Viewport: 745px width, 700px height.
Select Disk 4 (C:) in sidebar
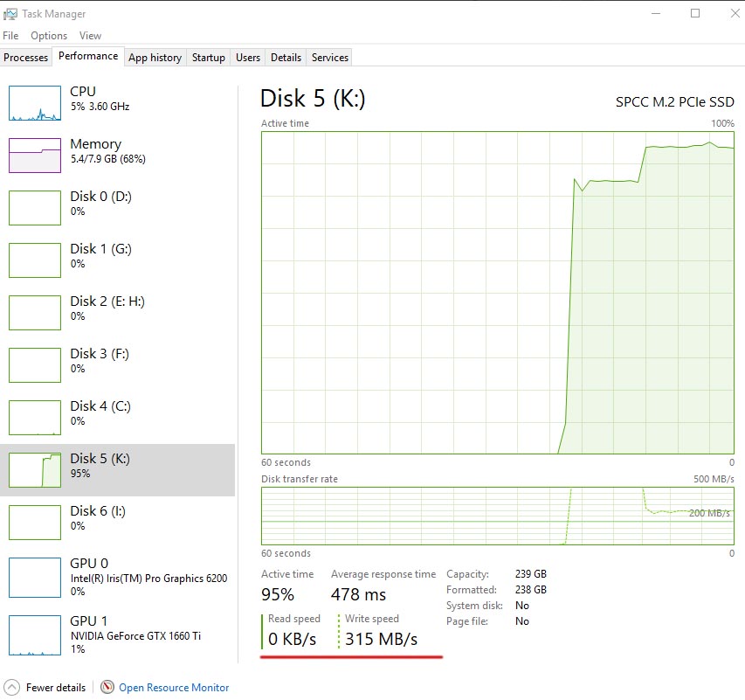[100, 413]
